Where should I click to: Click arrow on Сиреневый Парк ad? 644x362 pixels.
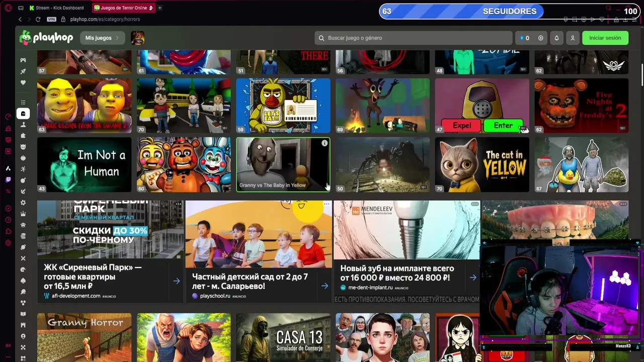176,281
